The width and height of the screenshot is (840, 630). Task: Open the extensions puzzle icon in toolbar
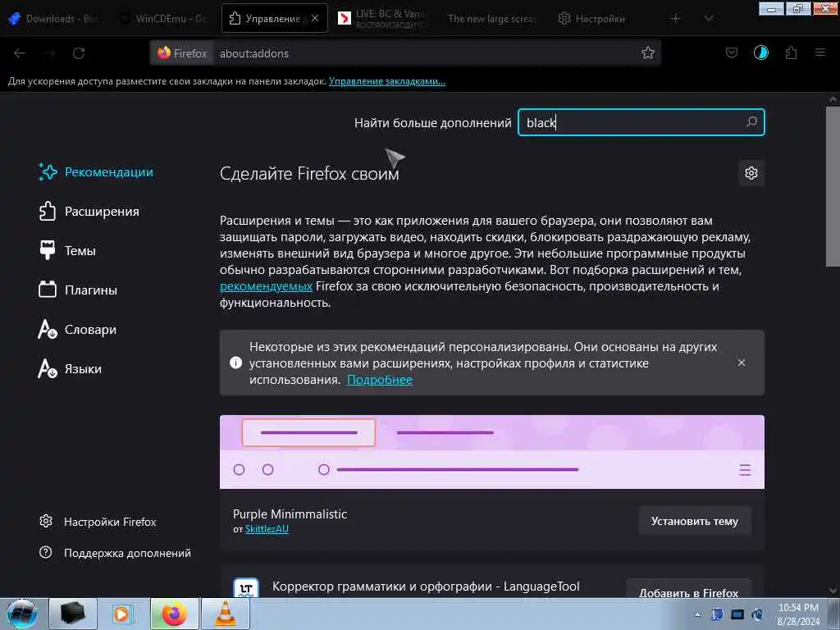pyautogui.click(x=791, y=52)
